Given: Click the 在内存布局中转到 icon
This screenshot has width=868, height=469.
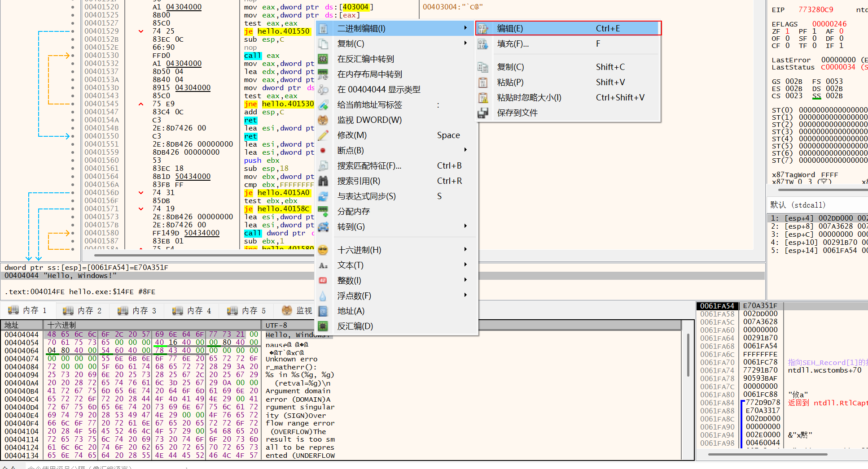Looking at the screenshot, I should pos(323,74).
